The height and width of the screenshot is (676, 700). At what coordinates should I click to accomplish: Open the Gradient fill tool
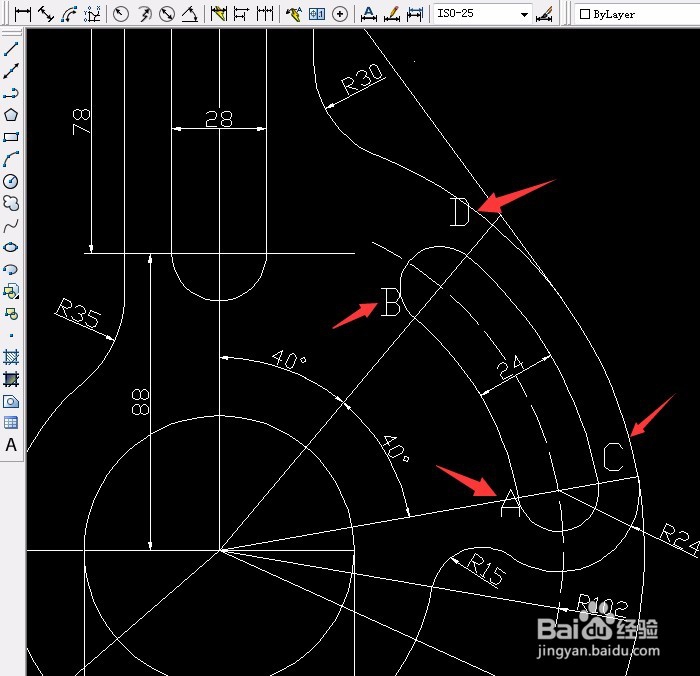coord(11,379)
